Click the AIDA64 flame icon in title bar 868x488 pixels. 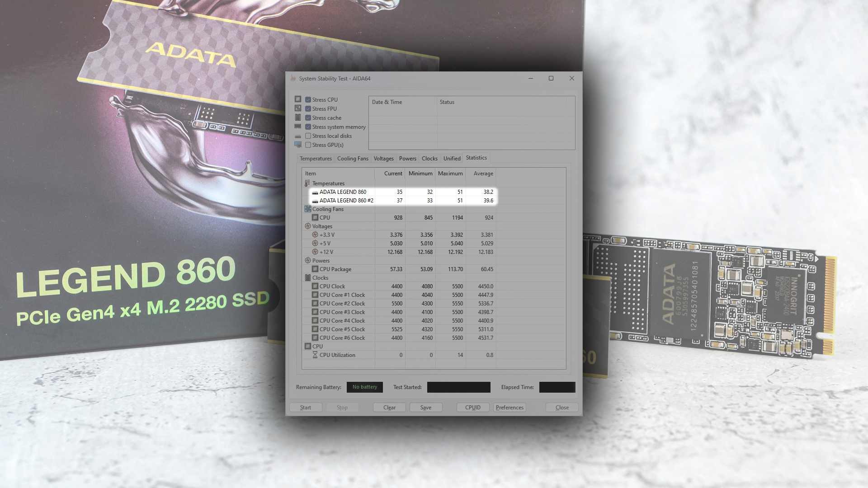(x=293, y=79)
